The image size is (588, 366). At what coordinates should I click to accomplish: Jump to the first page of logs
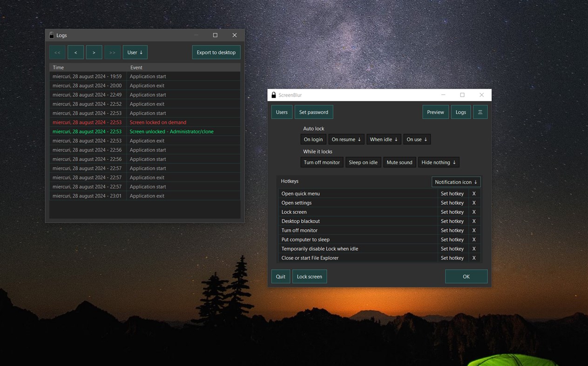coord(57,52)
